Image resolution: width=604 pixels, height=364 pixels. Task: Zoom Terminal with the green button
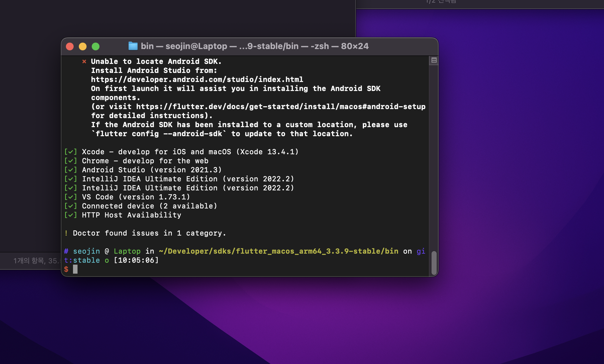pyautogui.click(x=96, y=46)
